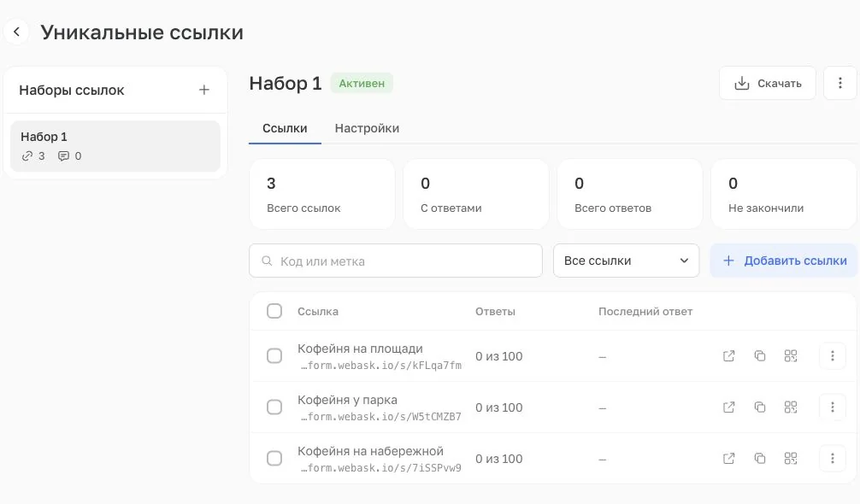Copy the Кофейня на площади link

click(760, 356)
